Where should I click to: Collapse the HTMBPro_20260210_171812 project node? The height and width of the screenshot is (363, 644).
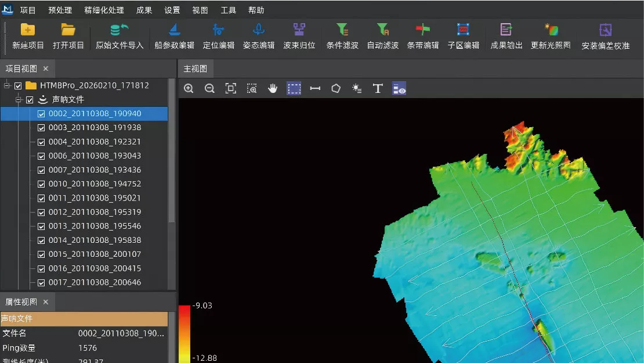6,85
